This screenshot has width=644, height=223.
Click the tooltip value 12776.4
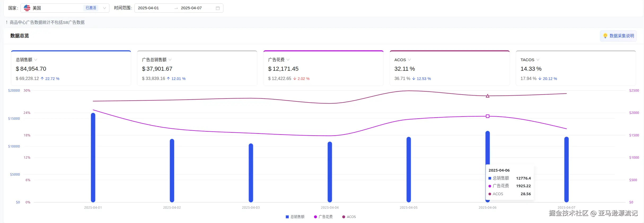(523, 178)
